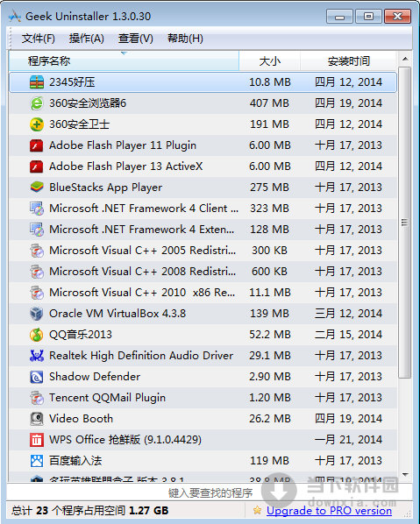
Task: Select the 2345好压 row name
Action: (x=72, y=82)
